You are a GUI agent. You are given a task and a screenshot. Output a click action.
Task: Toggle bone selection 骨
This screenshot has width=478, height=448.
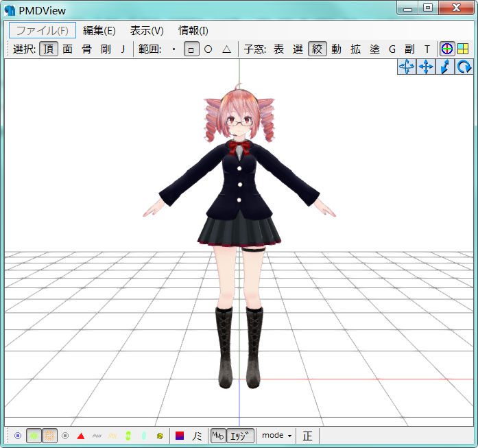click(x=86, y=49)
